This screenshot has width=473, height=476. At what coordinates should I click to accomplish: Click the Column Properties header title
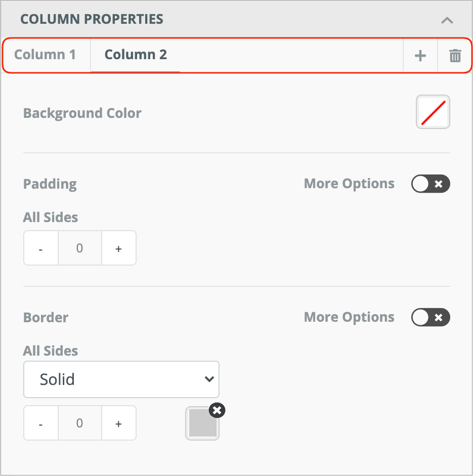[92, 20]
